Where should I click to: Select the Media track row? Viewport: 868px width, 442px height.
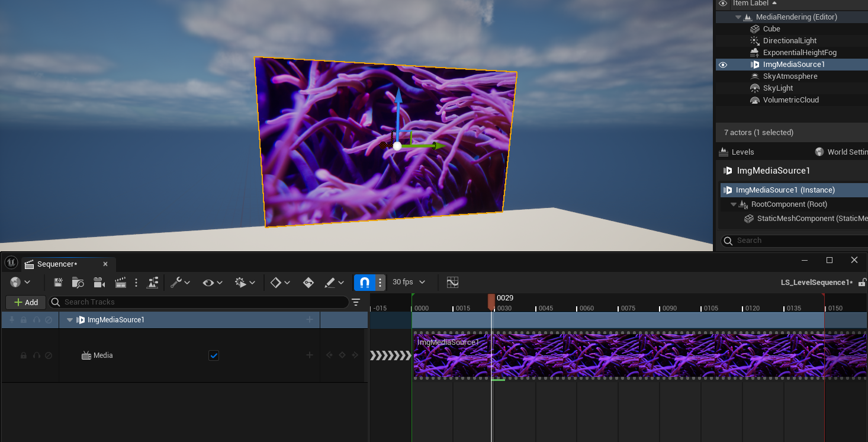pyautogui.click(x=184, y=355)
